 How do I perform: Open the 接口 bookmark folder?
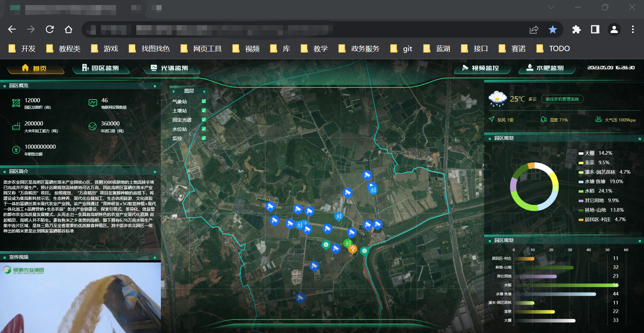pyautogui.click(x=475, y=49)
